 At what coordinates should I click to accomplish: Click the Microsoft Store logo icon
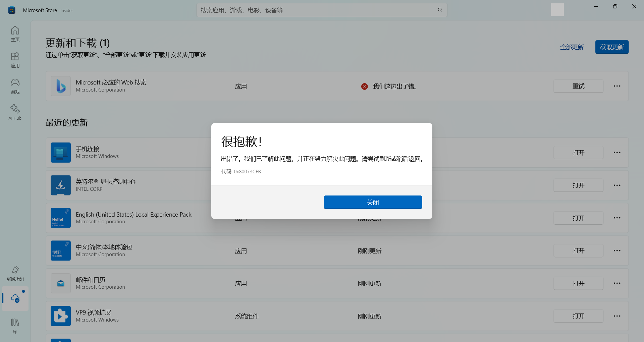[12, 10]
